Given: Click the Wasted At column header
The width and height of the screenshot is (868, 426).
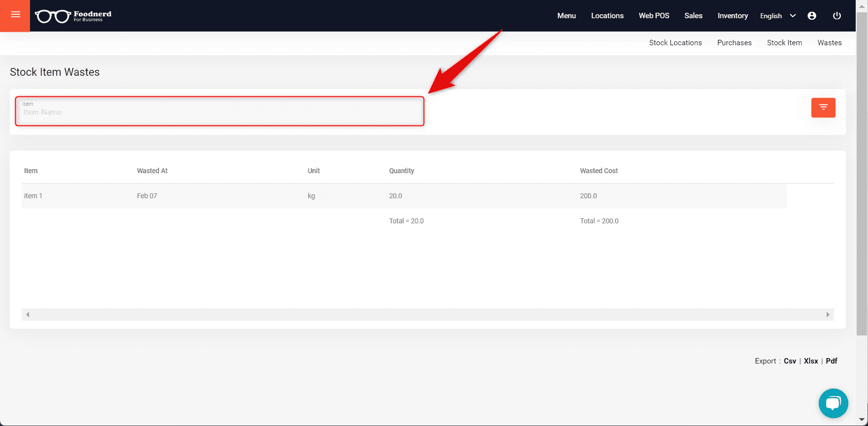Looking at the screenshot, I should [152, 171].
